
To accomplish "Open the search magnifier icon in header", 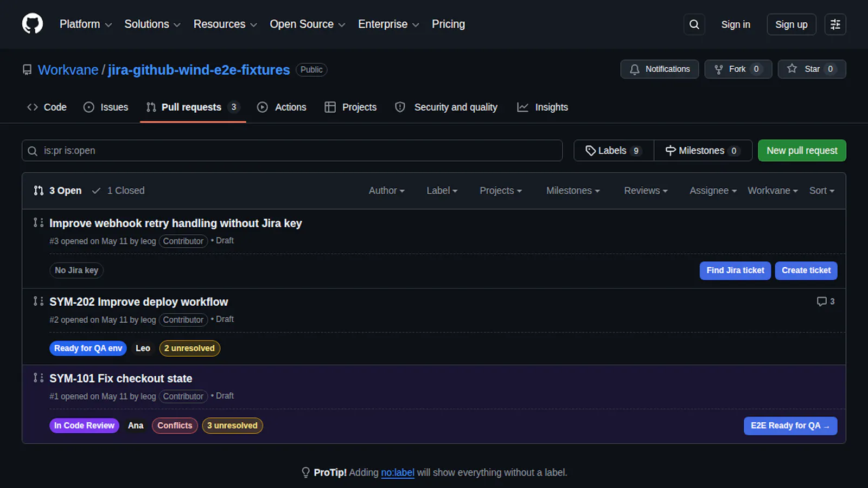I will tap(694, 24).
